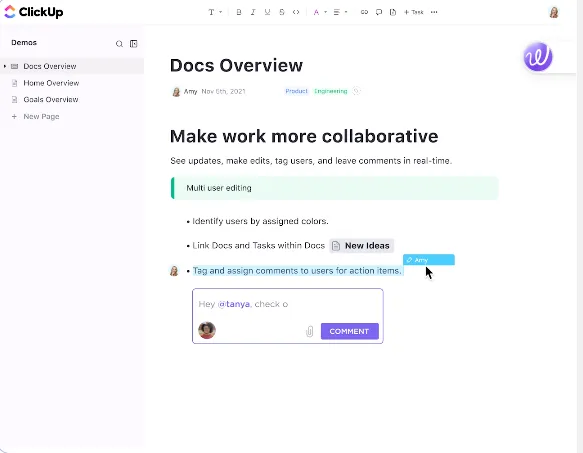Click the Make work more collaborative heading

[x=304, y=136]
